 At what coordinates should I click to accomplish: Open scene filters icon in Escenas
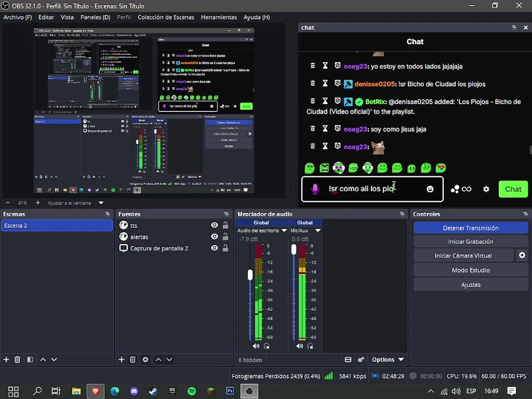[x=30, y=359]
